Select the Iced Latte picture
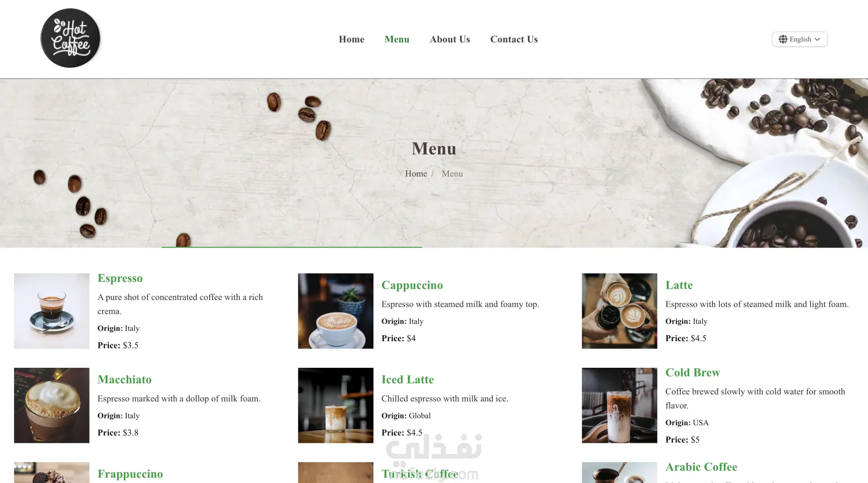This screenshot has height=483, width=868. [x=335, y=405]
